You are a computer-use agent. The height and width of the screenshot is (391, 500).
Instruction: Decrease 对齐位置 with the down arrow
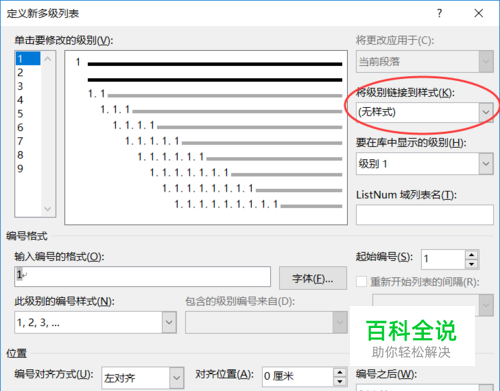click(340, 382)
